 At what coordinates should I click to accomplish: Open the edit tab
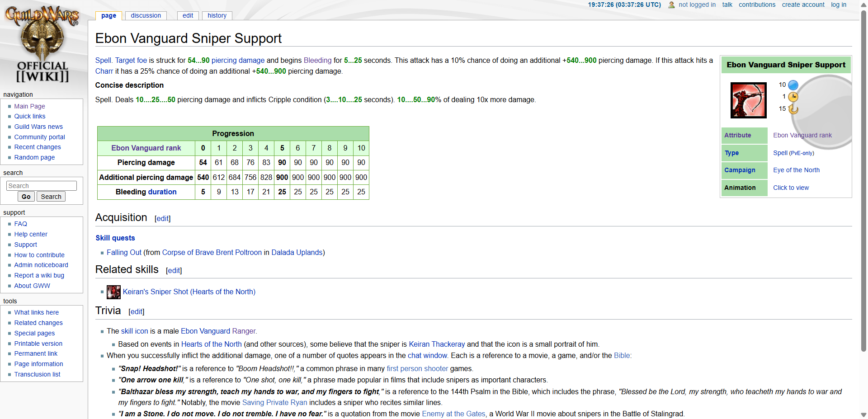point(188,15)
